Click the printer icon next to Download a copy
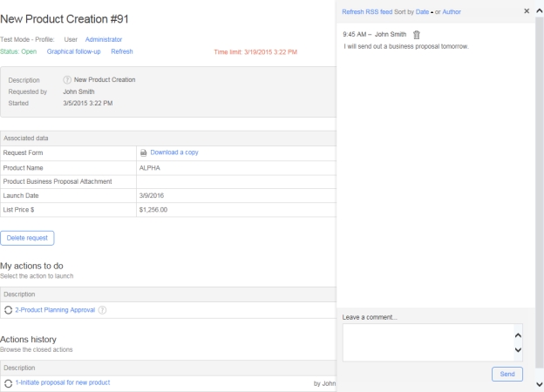 click(144, 152)
